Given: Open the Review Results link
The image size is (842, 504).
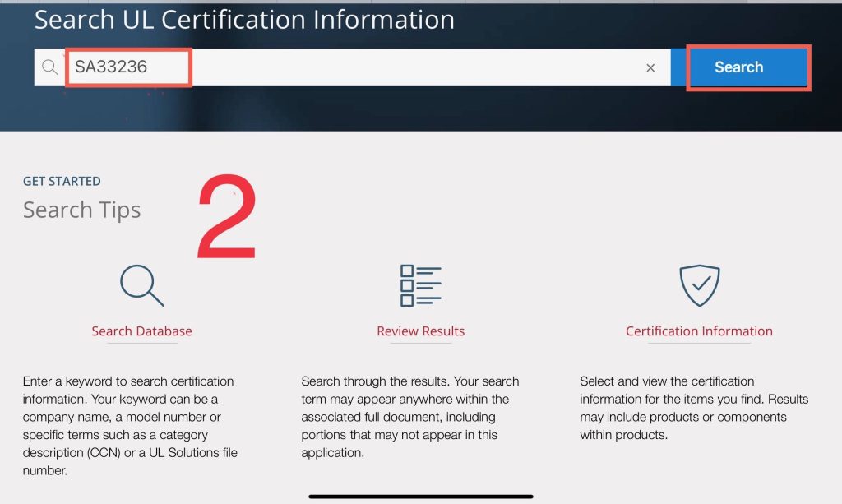Looking at the screenshot, I should [420, 331].
